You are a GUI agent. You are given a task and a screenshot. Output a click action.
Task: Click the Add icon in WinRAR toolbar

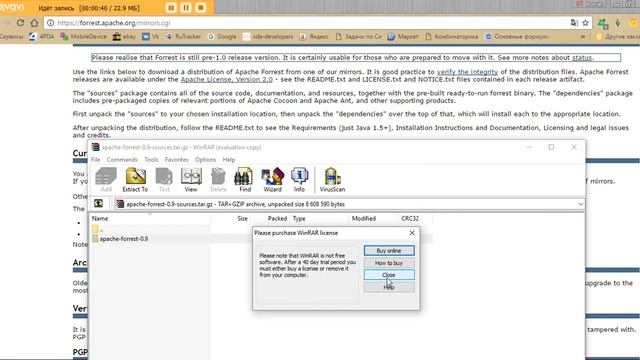pyautogui.click(x=106, y=180)
